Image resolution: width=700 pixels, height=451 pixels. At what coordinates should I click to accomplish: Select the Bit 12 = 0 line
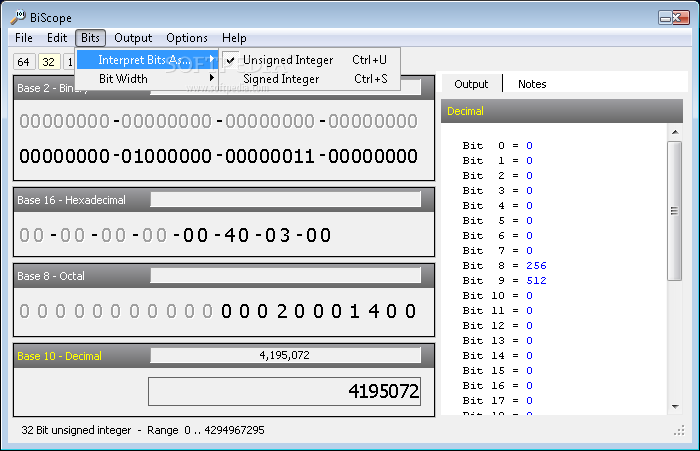tap(497, 326)
